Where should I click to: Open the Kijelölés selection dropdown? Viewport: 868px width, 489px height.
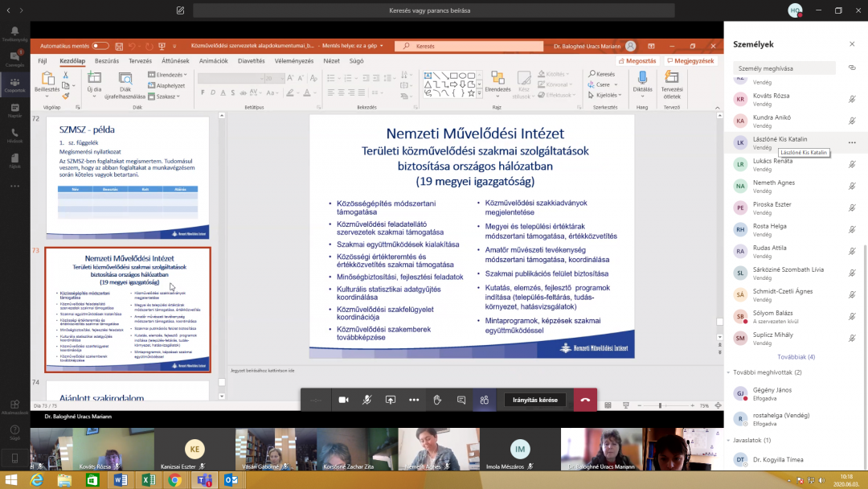pos(605,95)
